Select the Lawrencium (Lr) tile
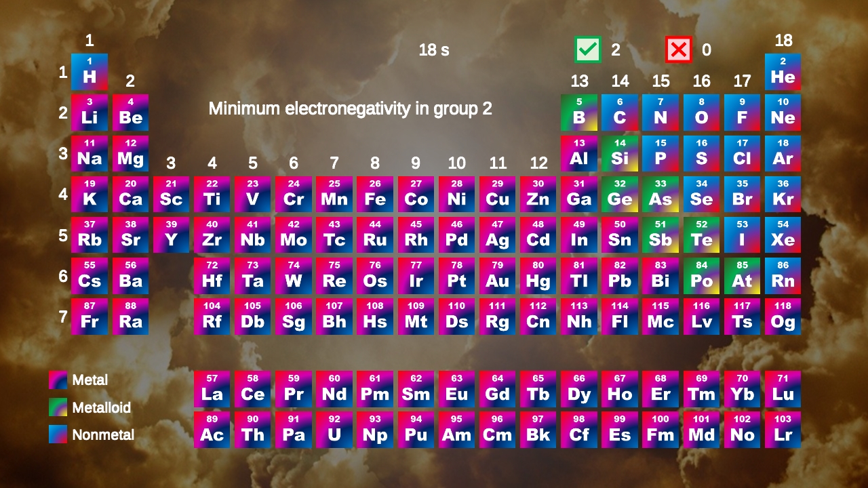The image size is (868, 488). coord(783,430)
